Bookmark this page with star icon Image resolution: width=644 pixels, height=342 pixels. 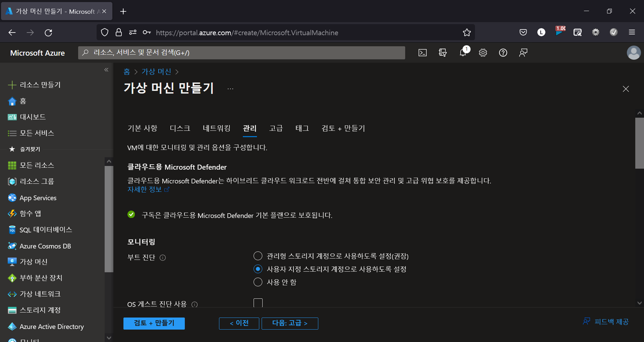tap(467, 32)
